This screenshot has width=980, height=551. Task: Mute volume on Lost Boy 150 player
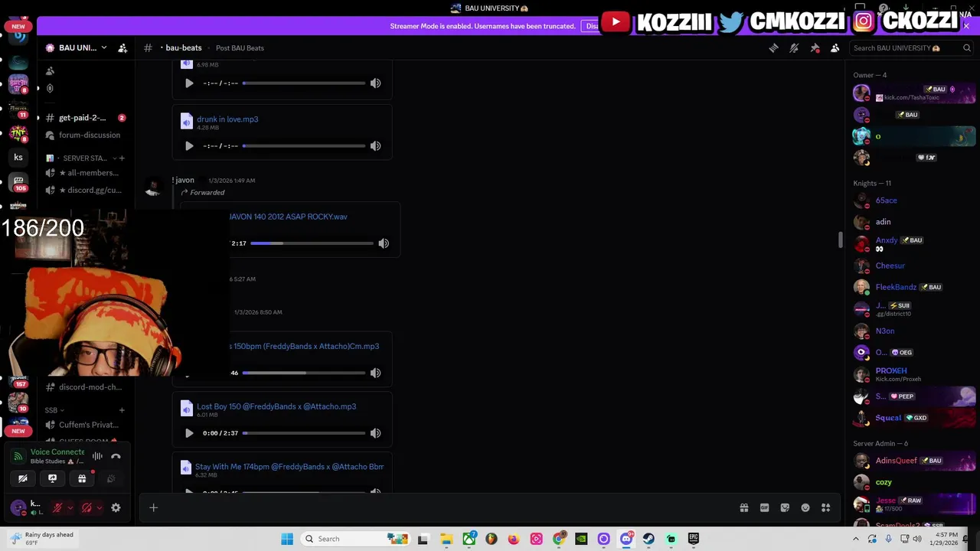coord(375,433)
